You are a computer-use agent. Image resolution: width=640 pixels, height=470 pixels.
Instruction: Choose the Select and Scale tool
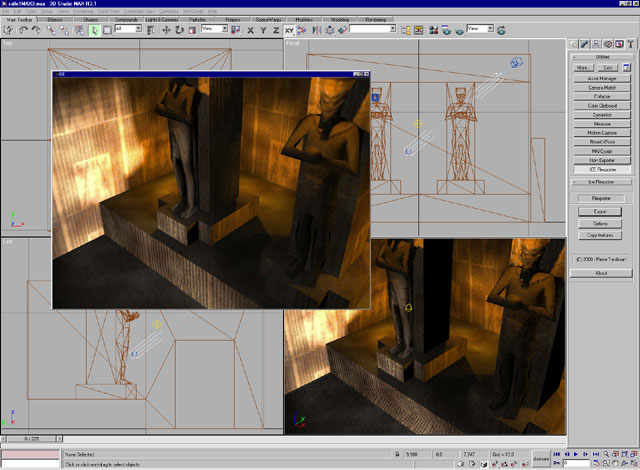click(x=192, y=30)
